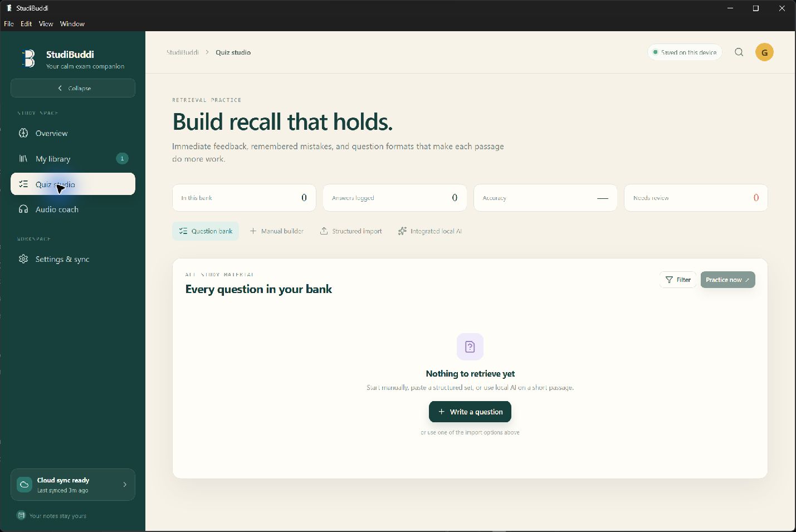Click the 'Answers logged' stat card
This screenshot has height=532, width=796.
click(395, 198)
